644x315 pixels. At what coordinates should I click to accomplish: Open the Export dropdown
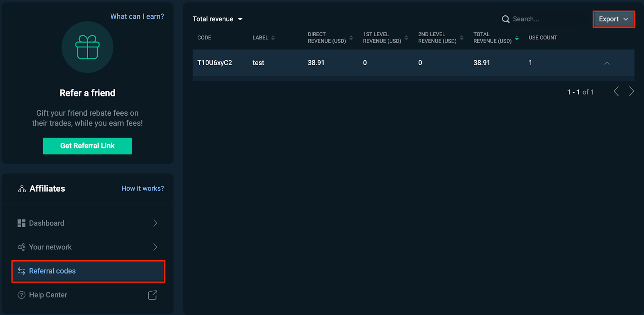coord(614,19)
